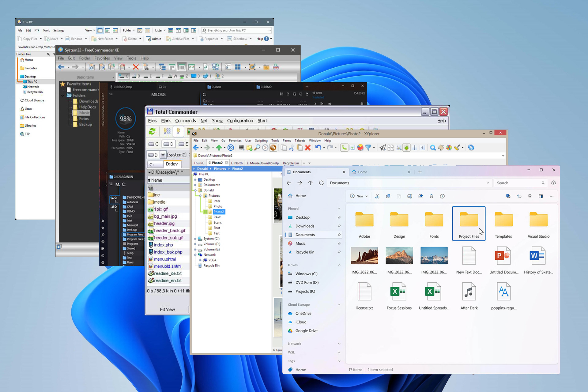Select the Templates folder in Files window
The height and width of the screenshot is (392, 588).
[x=503, y=224]
